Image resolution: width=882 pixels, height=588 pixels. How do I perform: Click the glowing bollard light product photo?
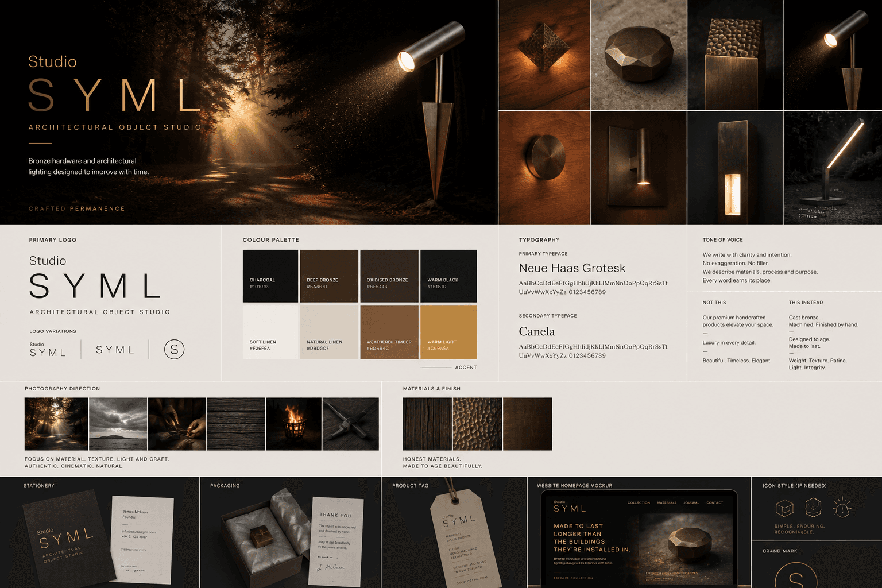[736, 168]
